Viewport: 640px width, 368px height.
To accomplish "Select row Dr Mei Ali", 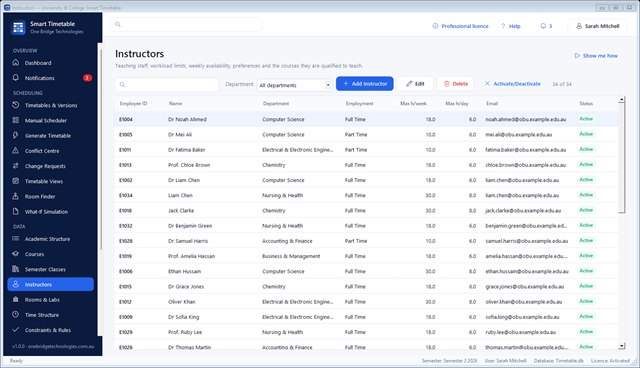I will 366,134.
